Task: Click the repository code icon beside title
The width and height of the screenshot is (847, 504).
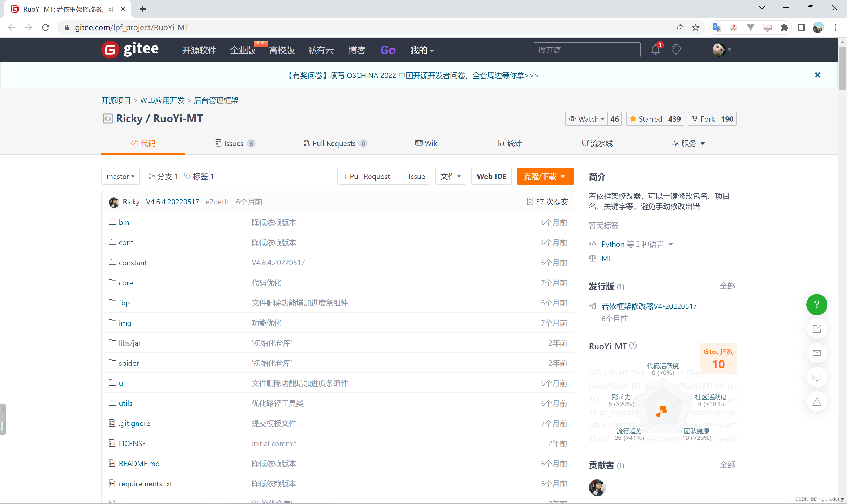Action: click(107, 118)
